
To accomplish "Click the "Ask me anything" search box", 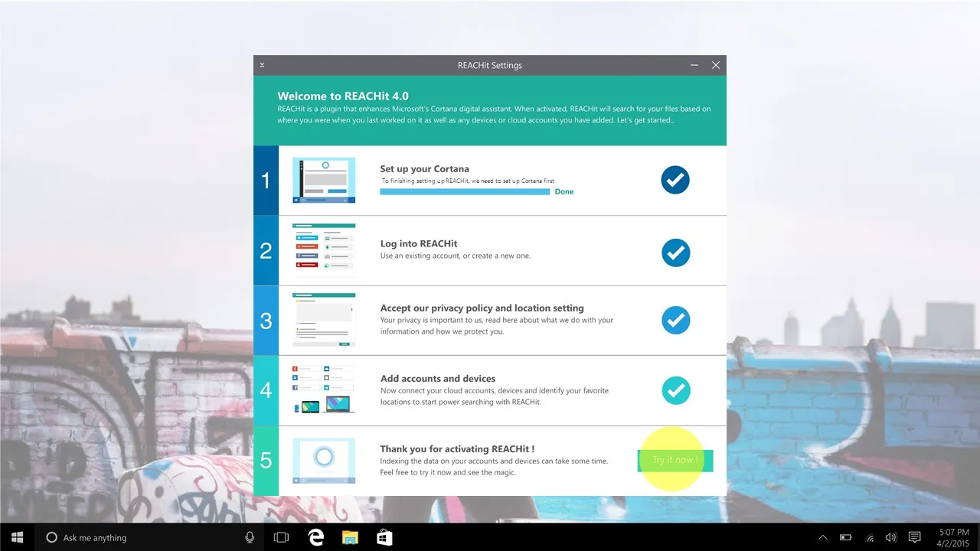I will [150, 537].
